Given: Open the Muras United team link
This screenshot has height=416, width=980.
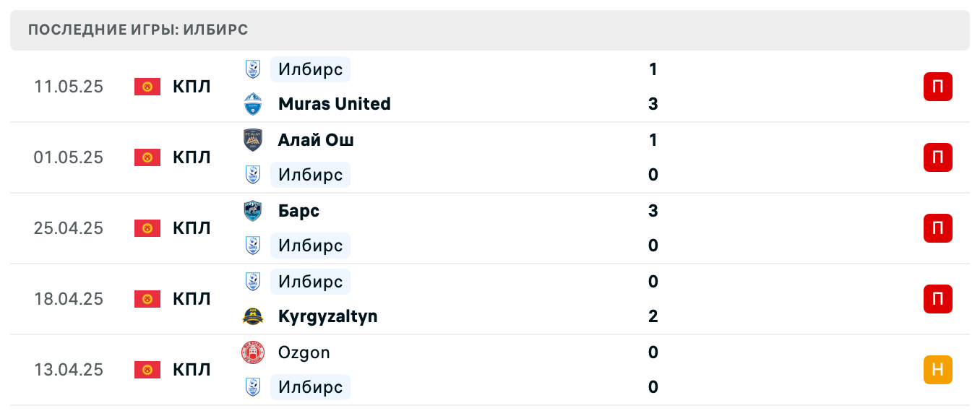Looking at the screenshot, I should pos(334,104).
